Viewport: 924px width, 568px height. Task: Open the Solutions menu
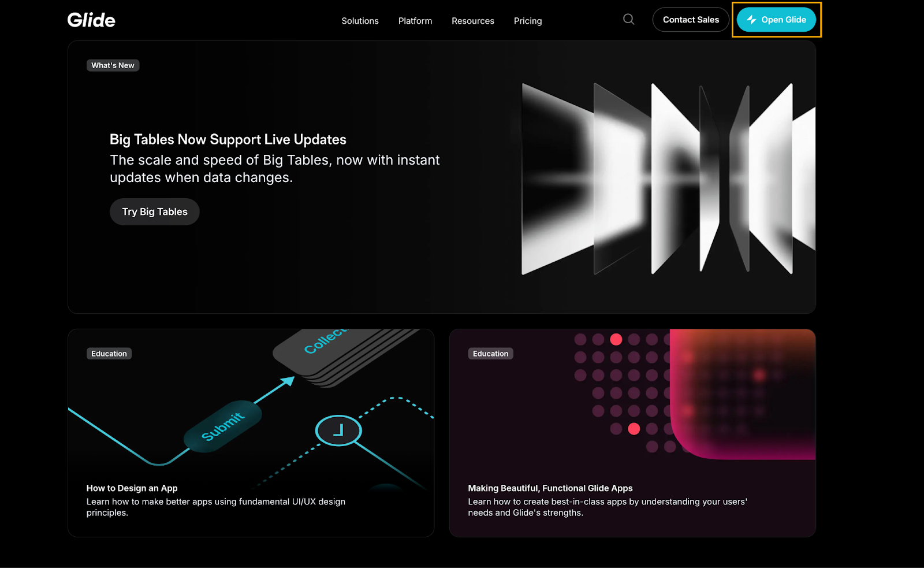[x=360, y=21]
